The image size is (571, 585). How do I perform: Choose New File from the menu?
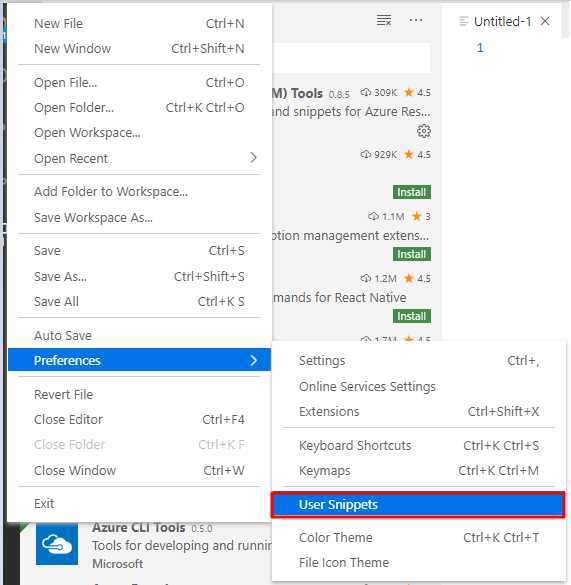pyautogui.click(x=139, y=24)
